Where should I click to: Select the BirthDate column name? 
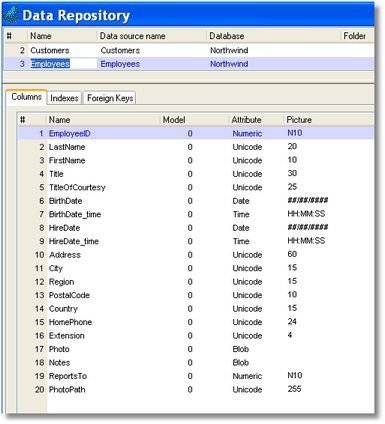[65, 201]
